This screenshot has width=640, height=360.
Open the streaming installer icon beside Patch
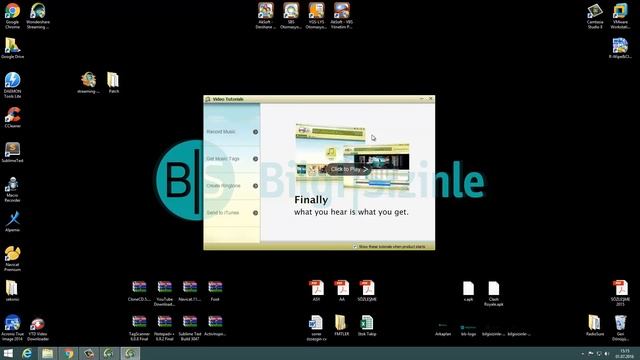tap(88, 82)
